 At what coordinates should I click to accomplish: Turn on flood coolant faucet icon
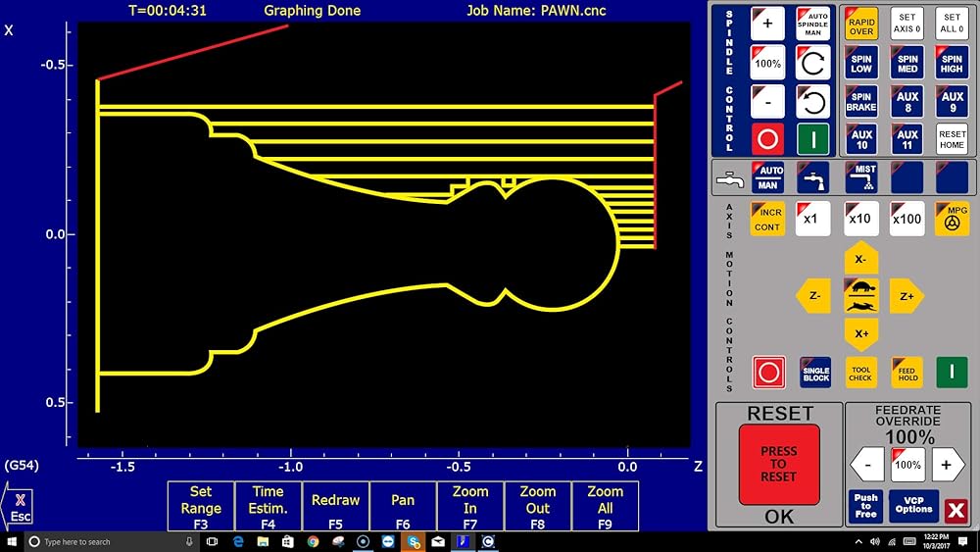click(x=813, y=177)
